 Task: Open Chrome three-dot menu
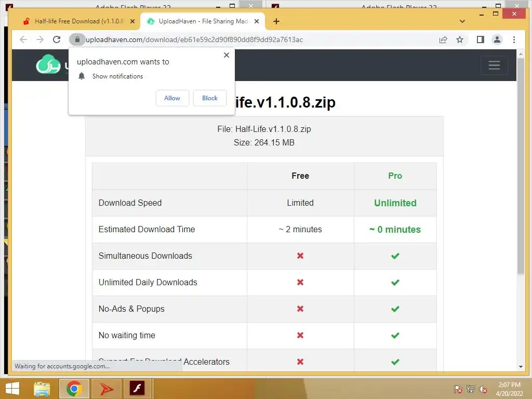coord(514,39)
